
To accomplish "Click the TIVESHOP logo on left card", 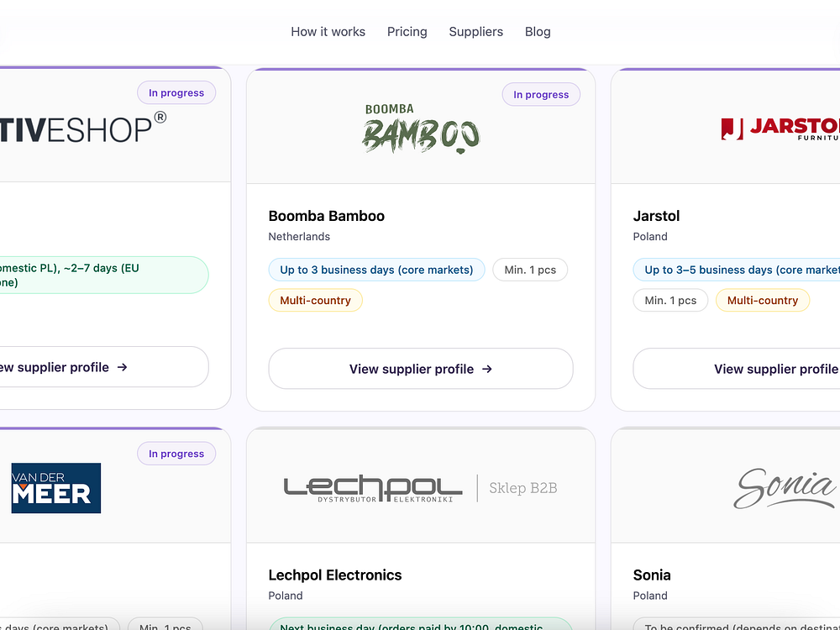I will pyautogui.click(x=83, y=128).
